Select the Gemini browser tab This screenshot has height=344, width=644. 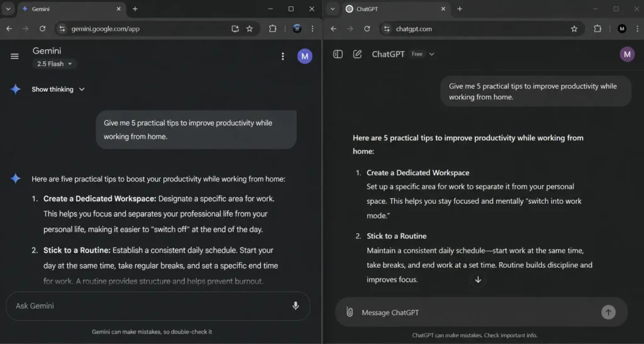pos(72,9)
